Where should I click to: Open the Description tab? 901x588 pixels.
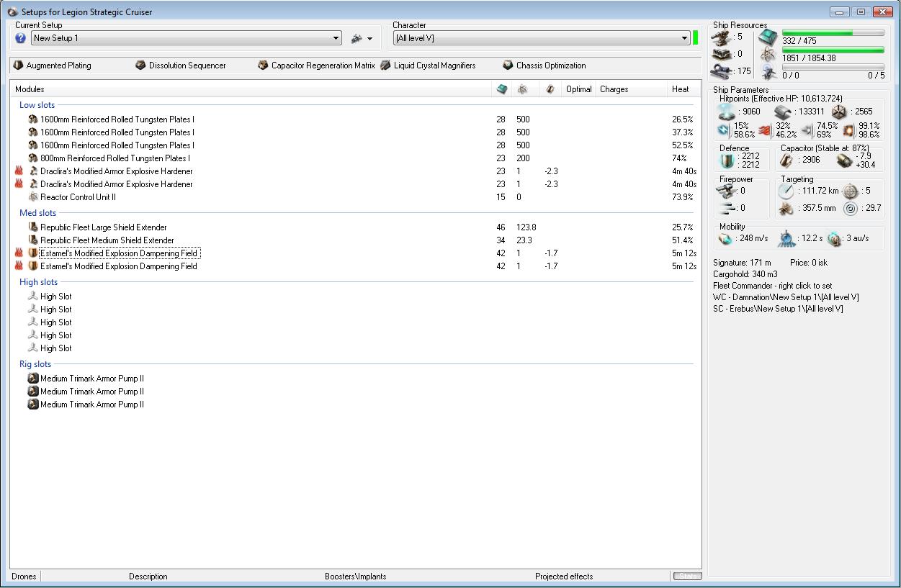point(148,576)
